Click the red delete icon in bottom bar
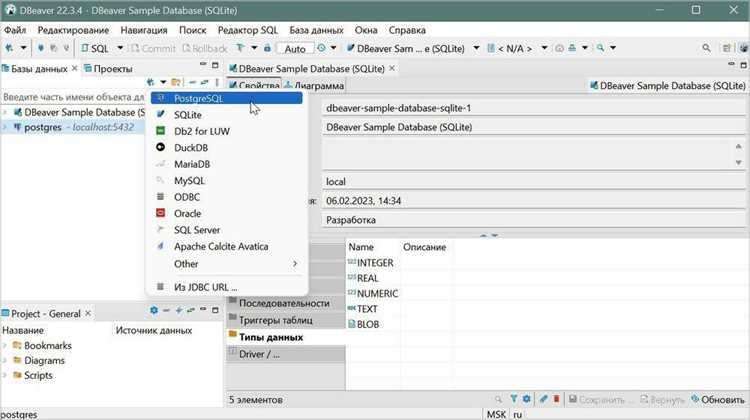Image resolution: width=750 pixels, height=420 pixels. click(556, 398)
